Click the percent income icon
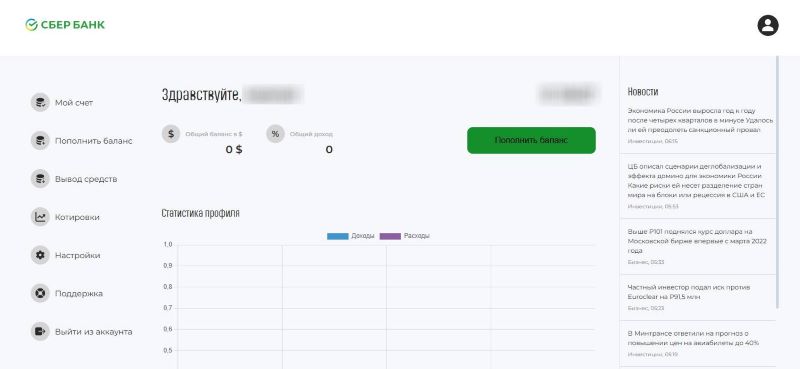 (x=275, y=134)
